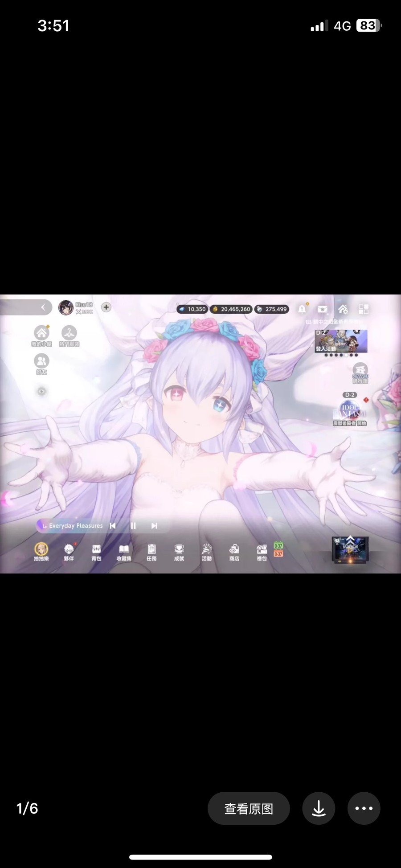Skip to next music track
401x868 pixels.
[x=154, y=526]
